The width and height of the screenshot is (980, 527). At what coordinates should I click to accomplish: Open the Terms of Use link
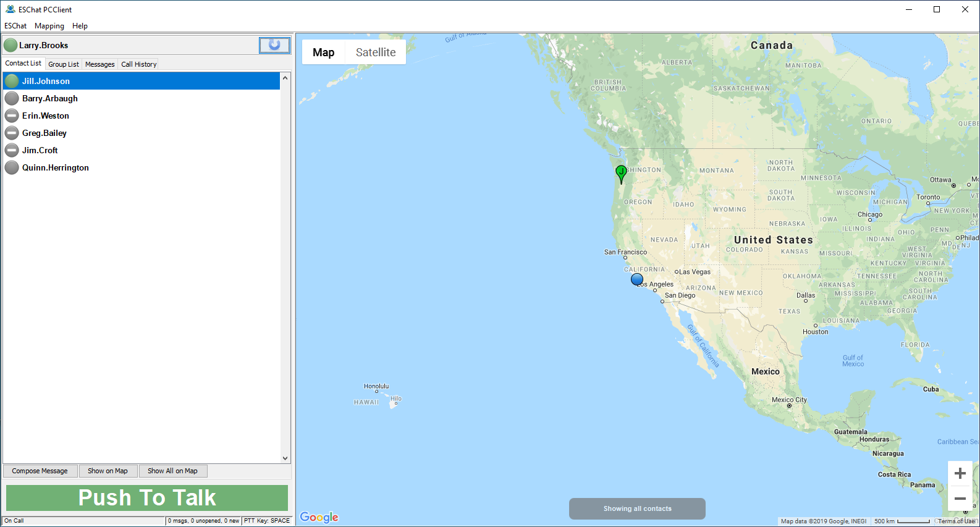pyautogui.click(x=957, y=521)
